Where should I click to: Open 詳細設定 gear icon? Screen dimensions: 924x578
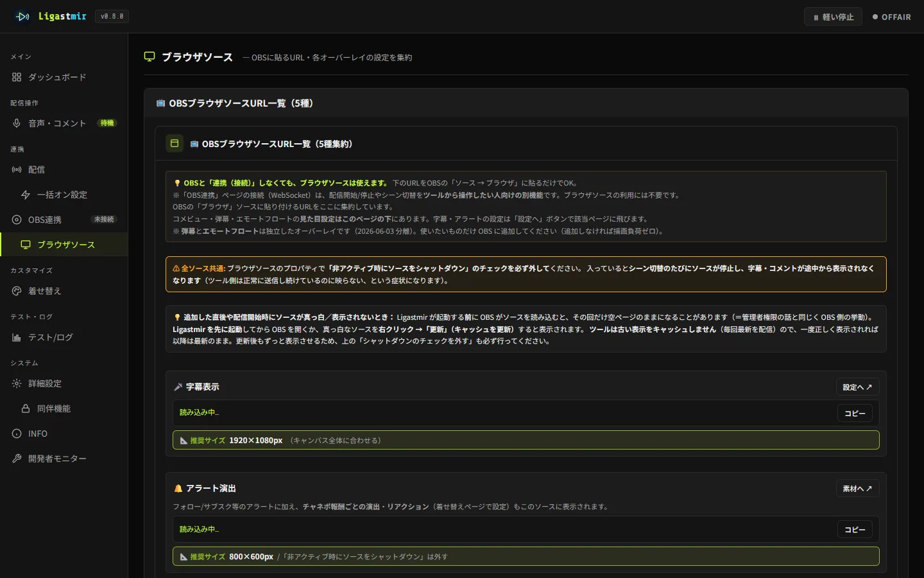click(17, 383)
